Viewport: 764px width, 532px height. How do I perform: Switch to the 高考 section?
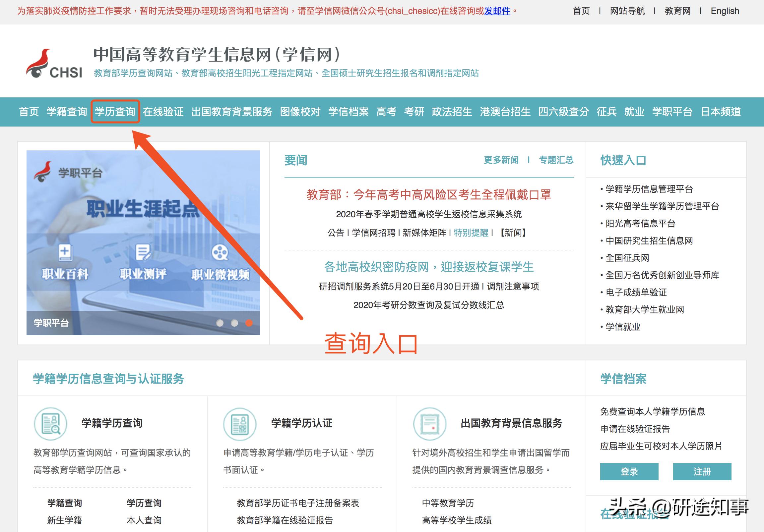[x=386, y=112]
